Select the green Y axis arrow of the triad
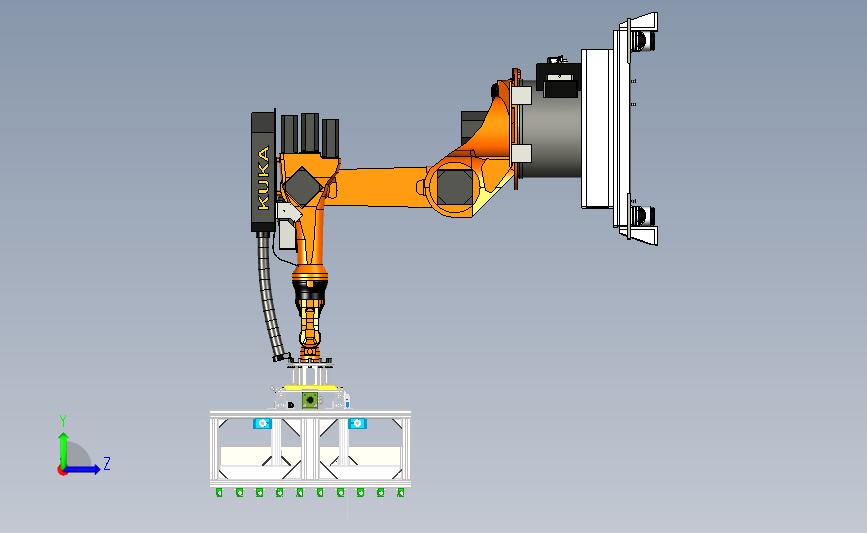 [x=63, y=449]
